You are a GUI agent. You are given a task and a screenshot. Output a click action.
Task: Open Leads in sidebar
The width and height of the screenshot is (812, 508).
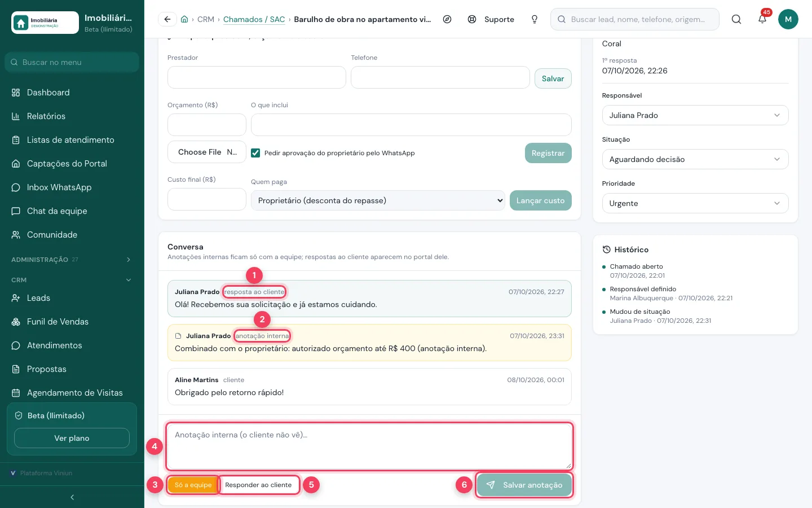tap(72, 298)
